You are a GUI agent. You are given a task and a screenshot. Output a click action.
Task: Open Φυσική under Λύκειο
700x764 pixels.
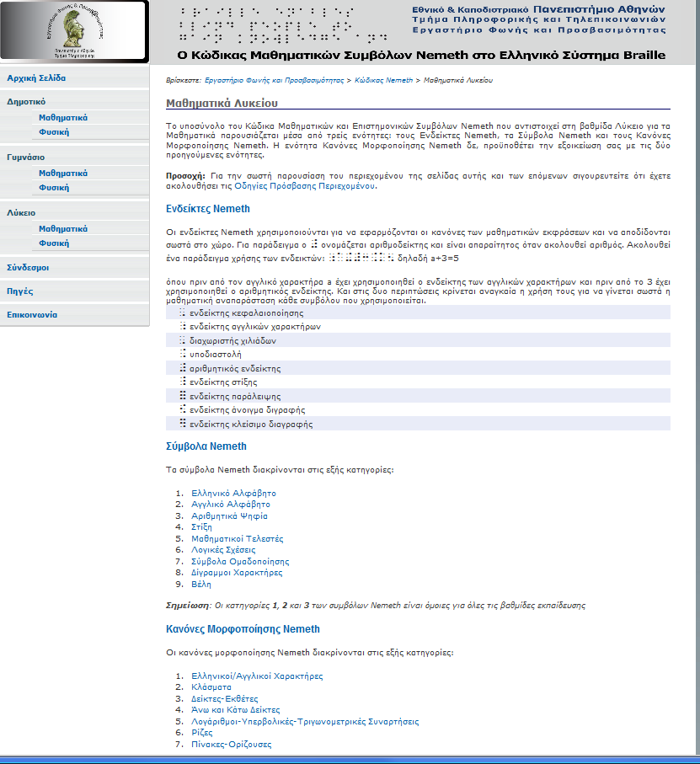tap(54, 243)
